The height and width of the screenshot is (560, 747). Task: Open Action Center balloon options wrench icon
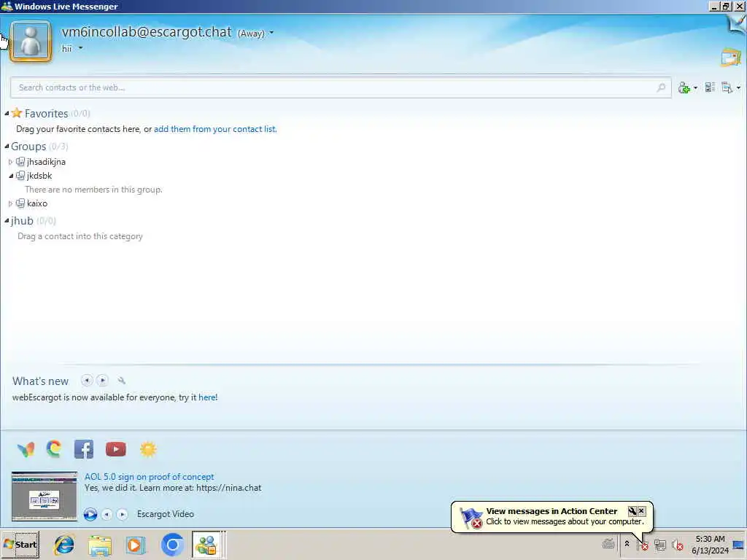[632, 511]
